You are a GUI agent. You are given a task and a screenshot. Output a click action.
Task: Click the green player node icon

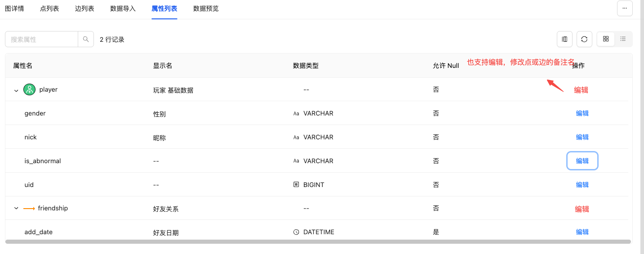pyautogui.click(x=29, y=89)
